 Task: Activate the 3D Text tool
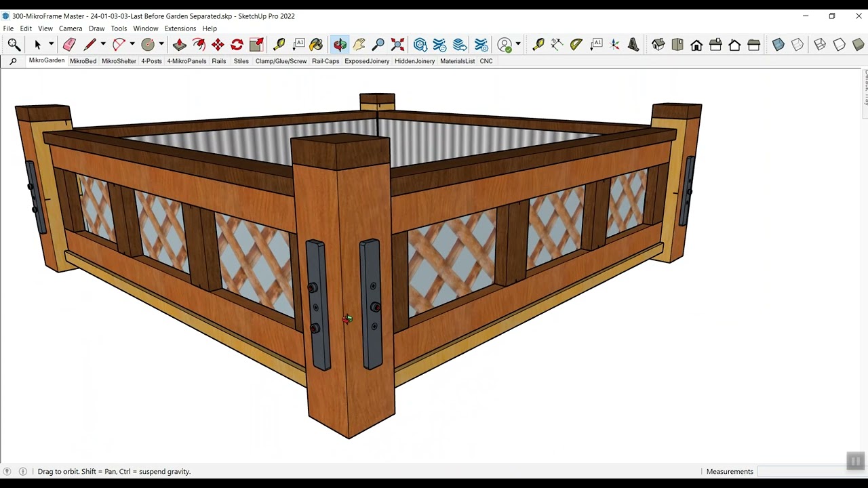coord(633,45)
